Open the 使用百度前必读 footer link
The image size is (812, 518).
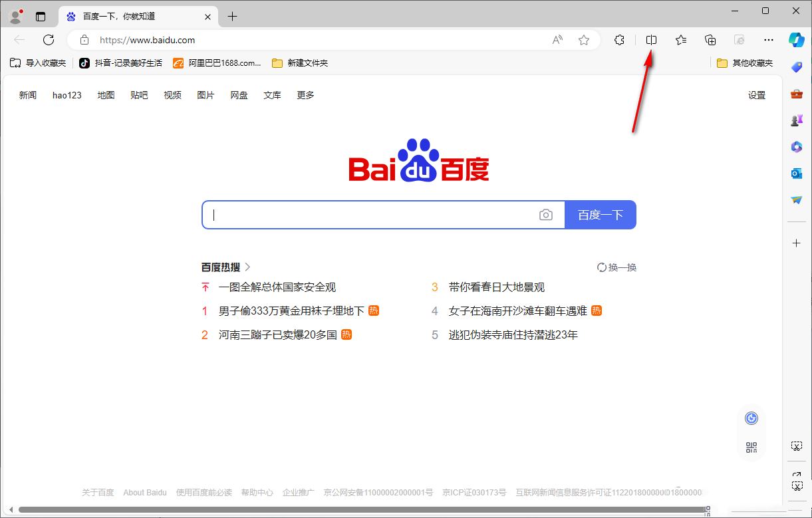pyautogui.click(x=204, y=493)
